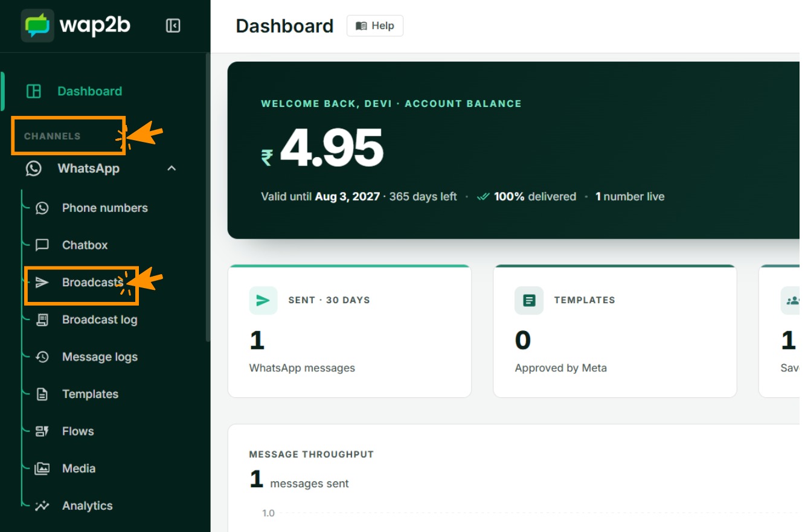Image resolution: width=805 pixels, height=532 pixels.
Task: Open the Media page
Action: (79, 469)
